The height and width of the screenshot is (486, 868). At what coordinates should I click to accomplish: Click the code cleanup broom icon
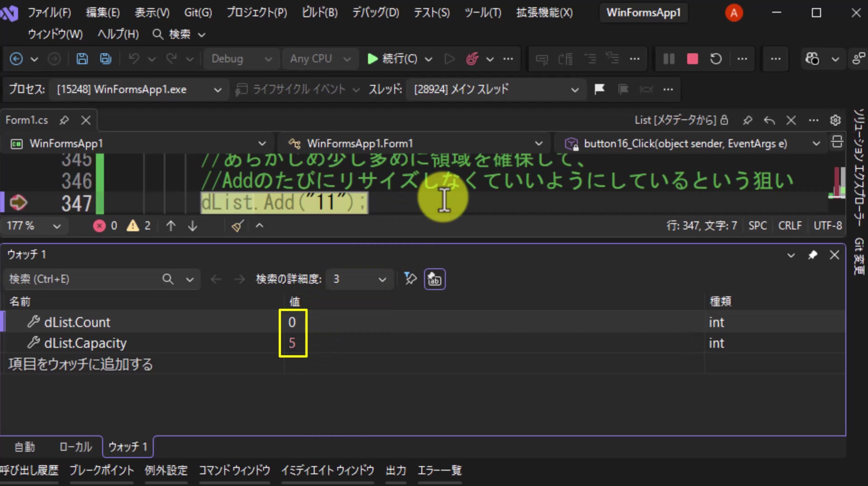click(x=237, y=225)
